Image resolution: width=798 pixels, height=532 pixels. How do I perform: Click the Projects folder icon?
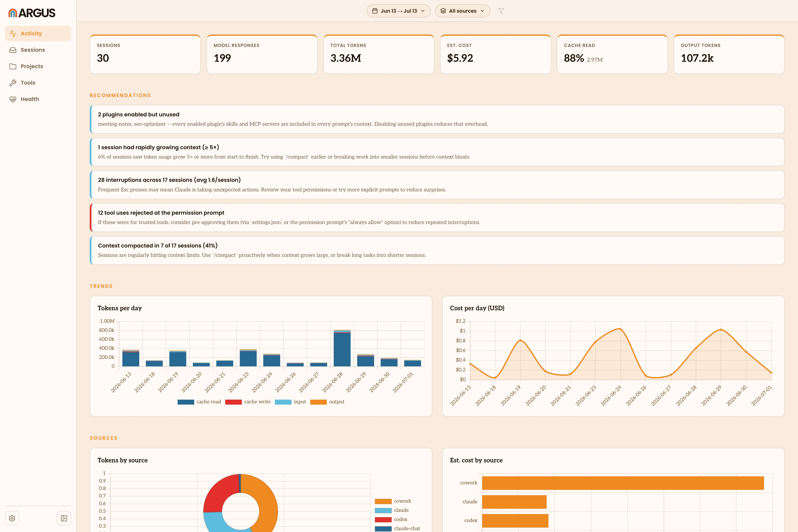[x=13, y=66]
